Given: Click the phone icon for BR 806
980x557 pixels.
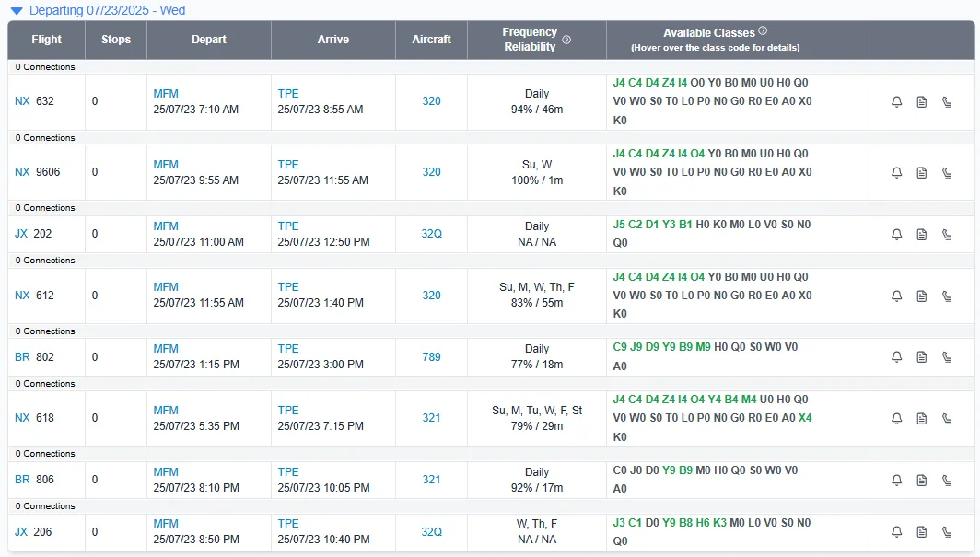Looking at the screenshot, I should point(947,481).
